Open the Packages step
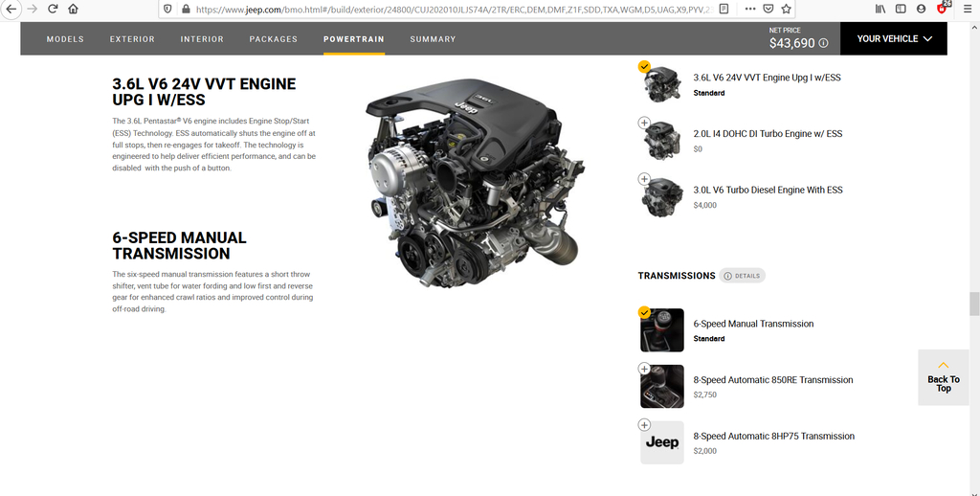 [273, 38]
